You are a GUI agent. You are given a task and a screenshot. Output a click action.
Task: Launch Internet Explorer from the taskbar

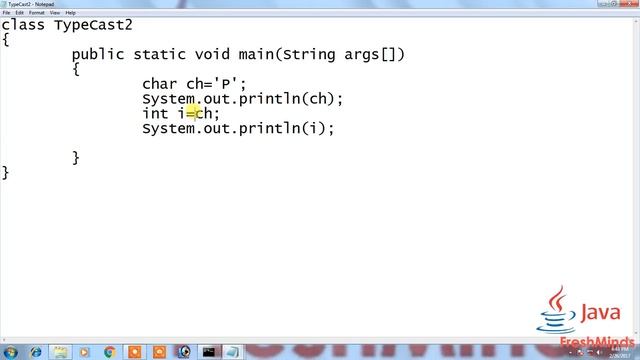click(36, 352)
